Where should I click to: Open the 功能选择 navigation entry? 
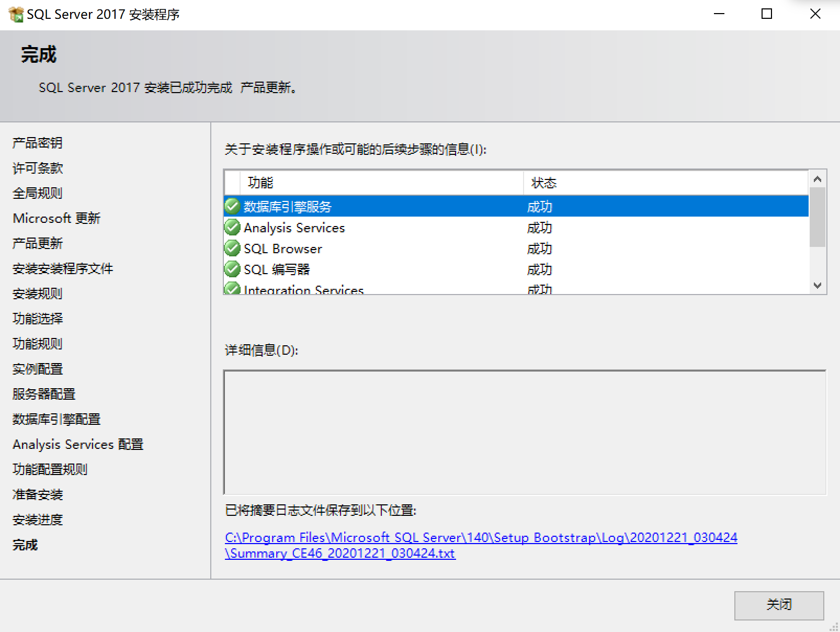tap(37, 318)
